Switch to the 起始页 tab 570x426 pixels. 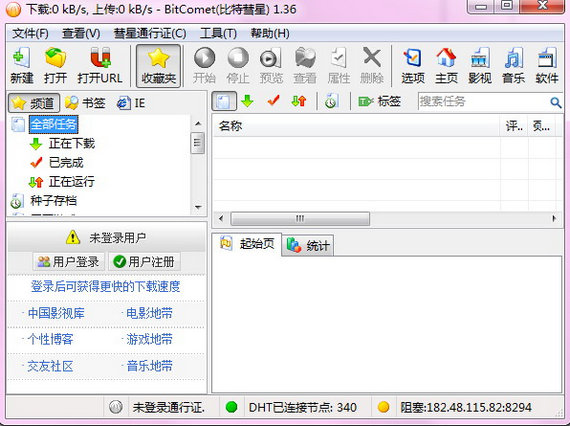(247, 244)
